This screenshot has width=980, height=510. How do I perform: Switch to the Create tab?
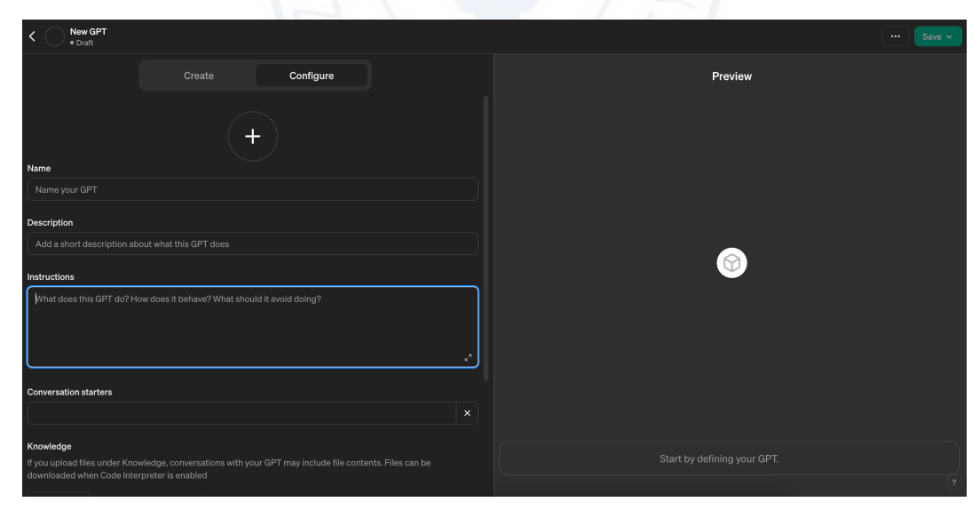point(199,76)
